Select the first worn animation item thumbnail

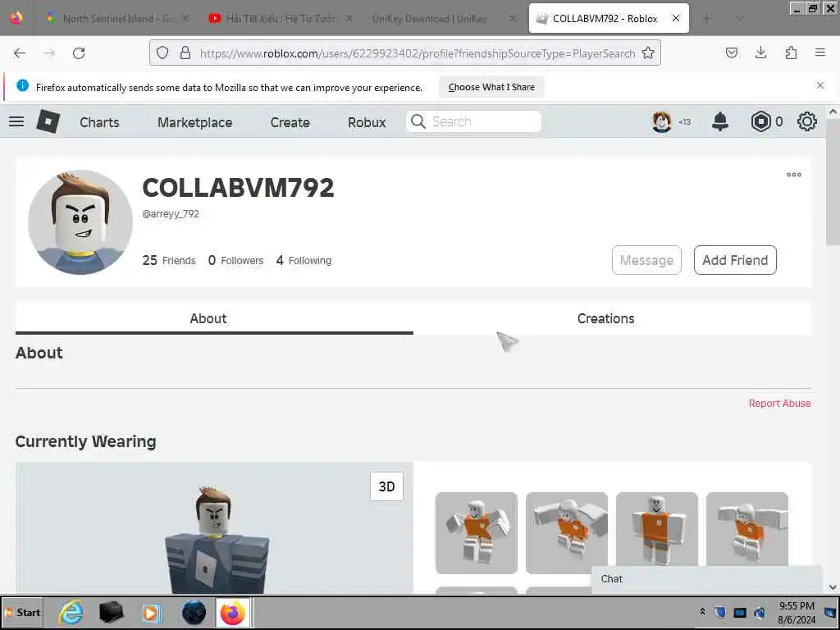(x=477, y=533)
